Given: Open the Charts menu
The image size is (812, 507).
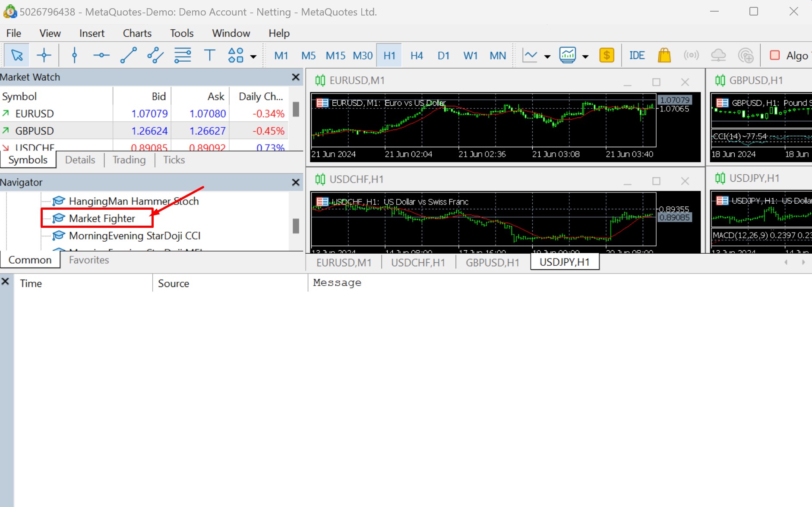Looking at the screenshot, I should (x=137, y=33).
